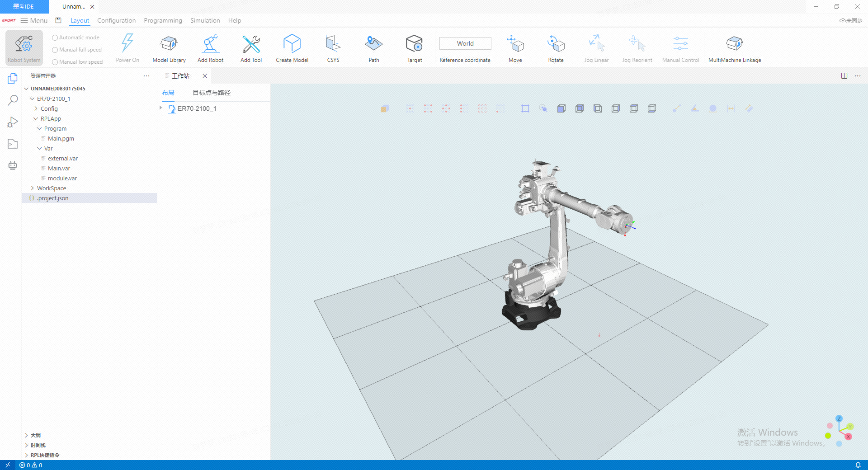Screen dimensions: 868x470
Task: Click the Target icon in toolbar
Action: tap(414, 44)
